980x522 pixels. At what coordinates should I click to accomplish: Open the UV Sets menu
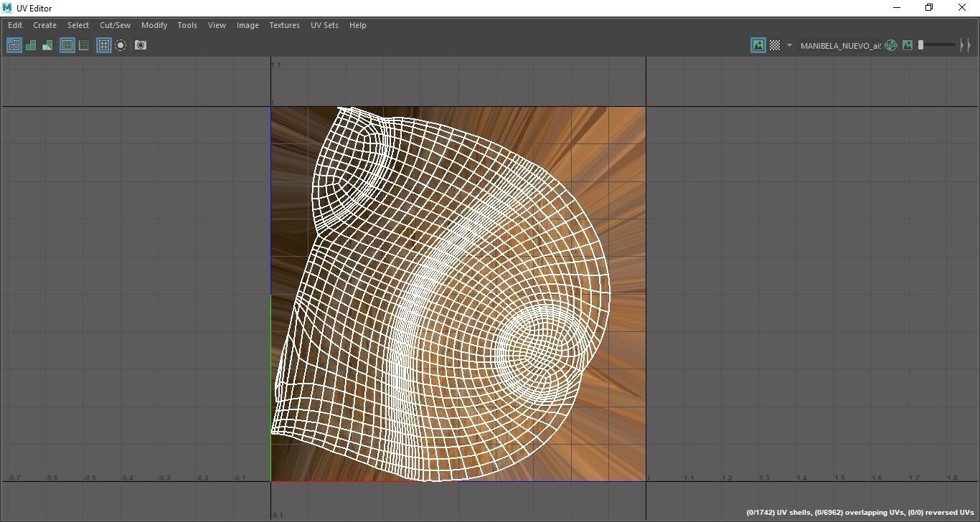pyautogui.click(x=324, y=25)
